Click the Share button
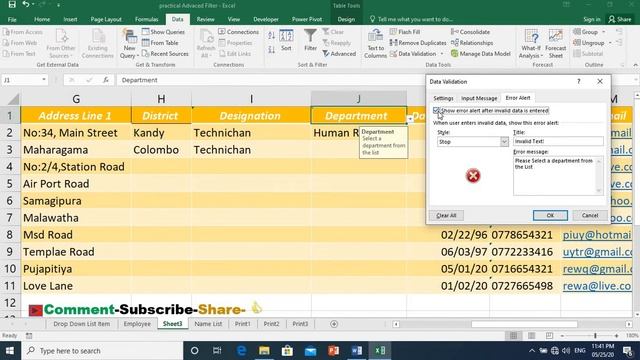This screenshot has width=640, height=360. point(620,19)
